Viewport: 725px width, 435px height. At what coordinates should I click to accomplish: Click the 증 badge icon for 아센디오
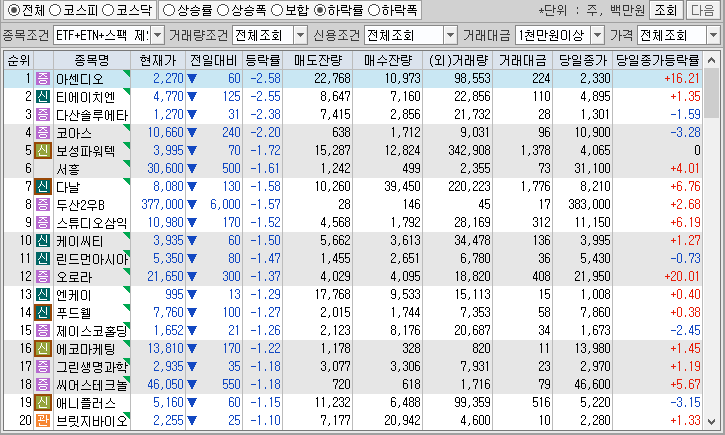tap(43, 79)
